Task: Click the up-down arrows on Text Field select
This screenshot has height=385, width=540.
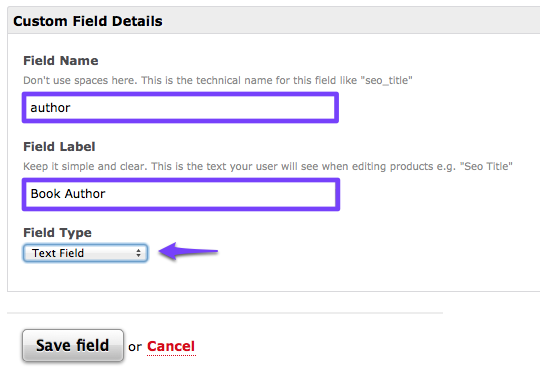Action: tap(138, 253)
